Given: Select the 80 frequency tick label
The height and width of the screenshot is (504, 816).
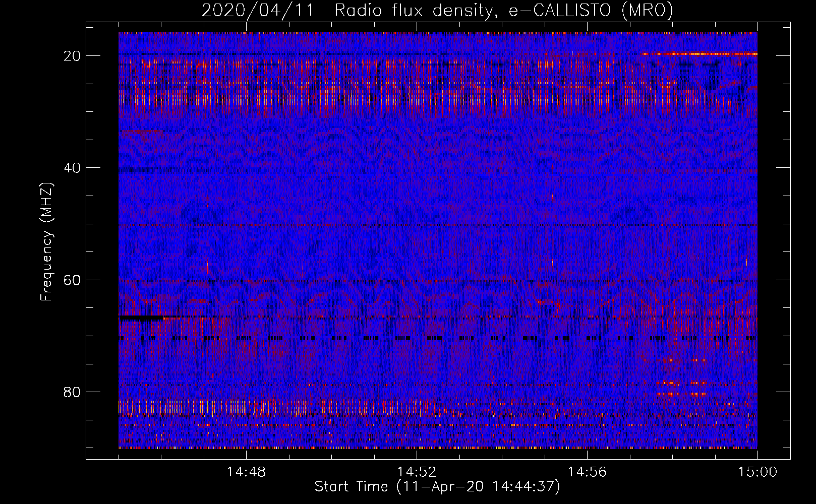Looking at the screenshot, I should coord(72,392).
